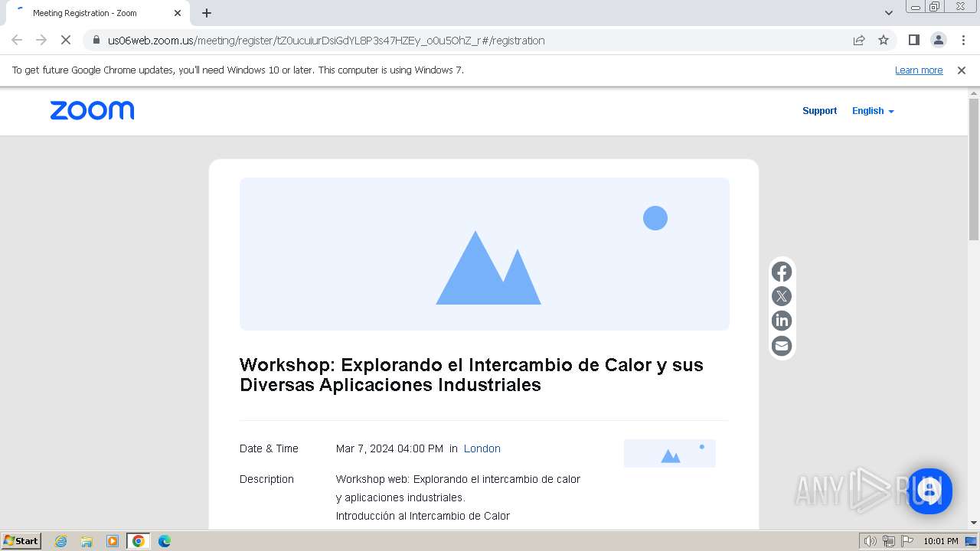980x551 pixels.
Task: Open the volume control in system tray
Action: pyautogui.click(x=871, y=541)
